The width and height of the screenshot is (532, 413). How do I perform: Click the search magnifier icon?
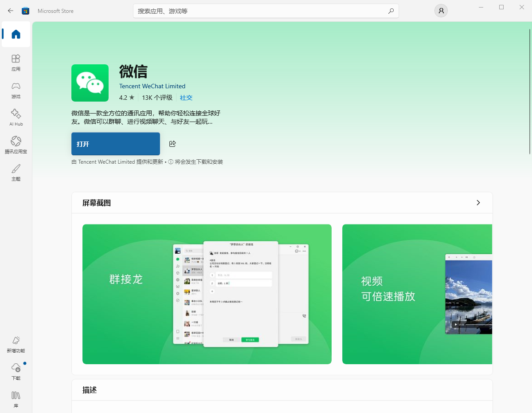[391, 11]
